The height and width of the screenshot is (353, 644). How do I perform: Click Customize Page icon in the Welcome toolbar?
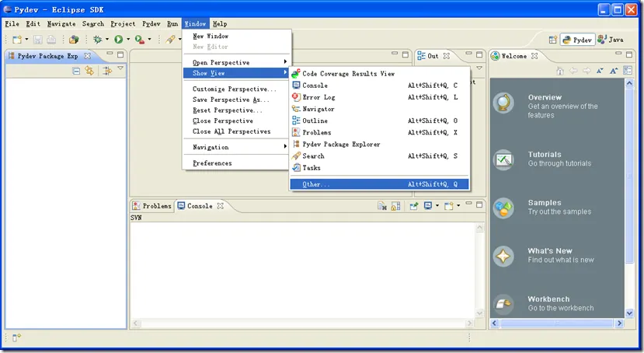[x=628, y=70]
